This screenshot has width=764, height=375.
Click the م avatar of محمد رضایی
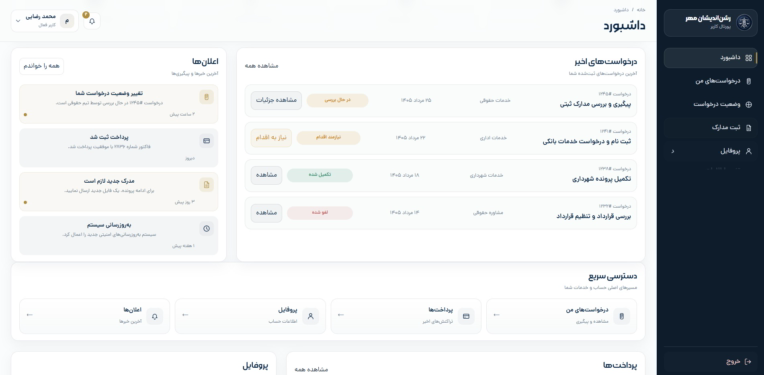coord(67,21)
